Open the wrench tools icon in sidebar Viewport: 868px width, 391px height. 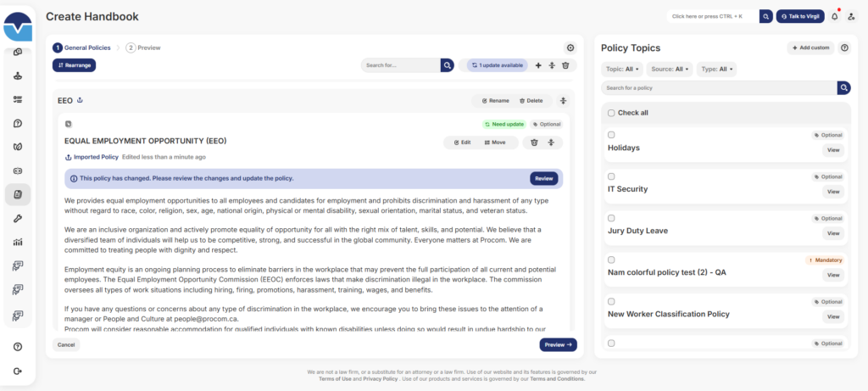coord(18,219)
